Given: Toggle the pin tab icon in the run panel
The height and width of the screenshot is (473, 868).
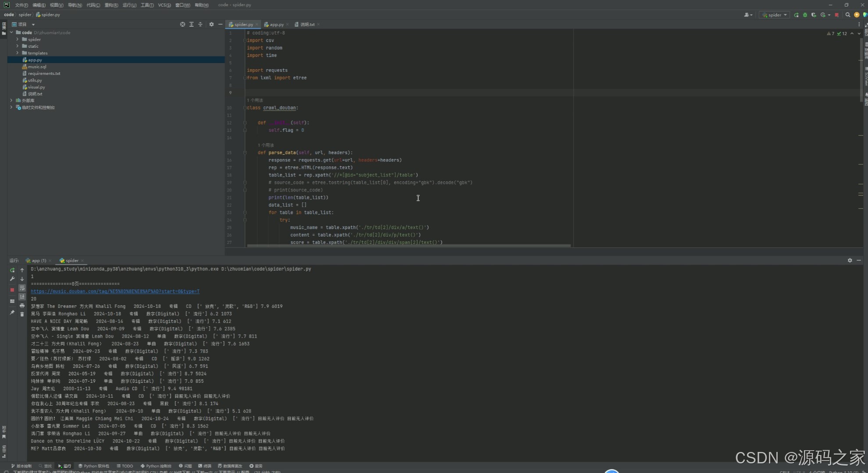Looking at the screenshot, I should [x=12, y=313].
